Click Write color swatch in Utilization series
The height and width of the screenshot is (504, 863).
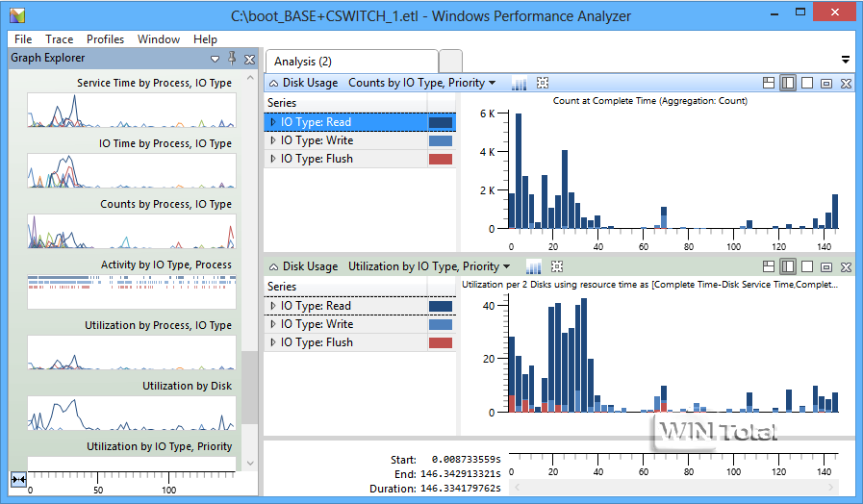(441, 325)
